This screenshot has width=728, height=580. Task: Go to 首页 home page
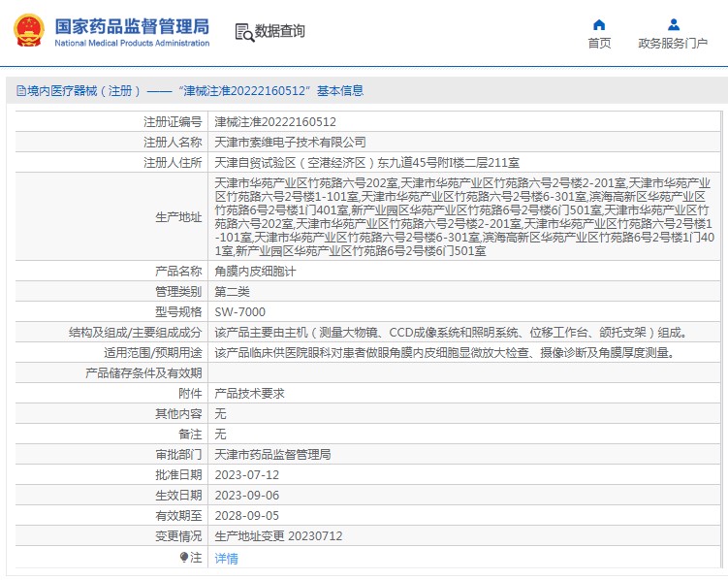(x=599, y=44)
